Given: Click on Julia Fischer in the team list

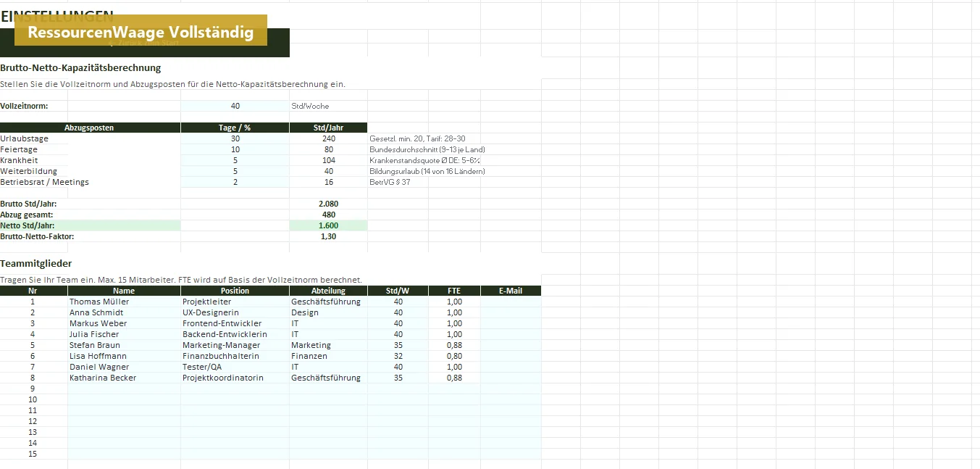Looking at the screenshot, I should pos(124,334).
